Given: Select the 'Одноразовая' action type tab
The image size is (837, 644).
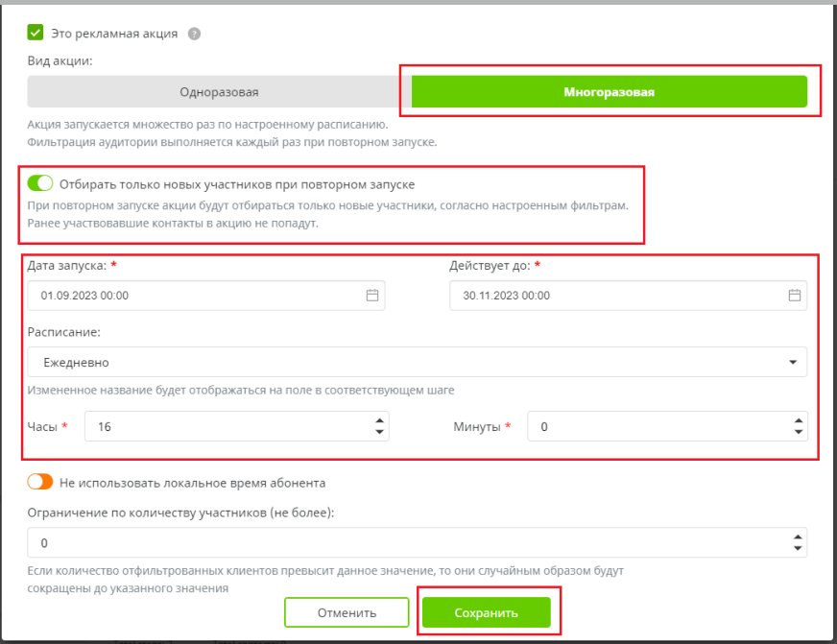Looking at the screenshot, I should point(219,92).
